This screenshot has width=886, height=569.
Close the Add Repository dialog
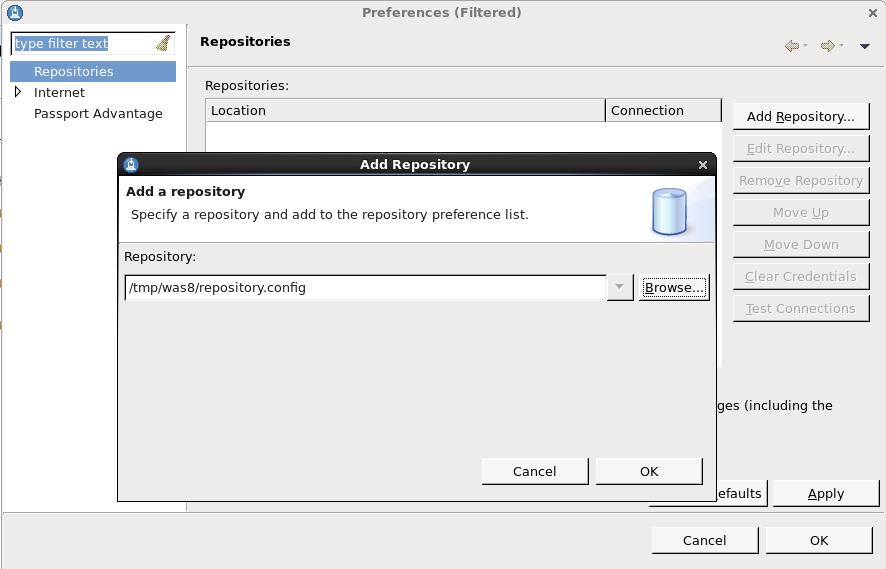pyautogui.click(x=703, y=165)
